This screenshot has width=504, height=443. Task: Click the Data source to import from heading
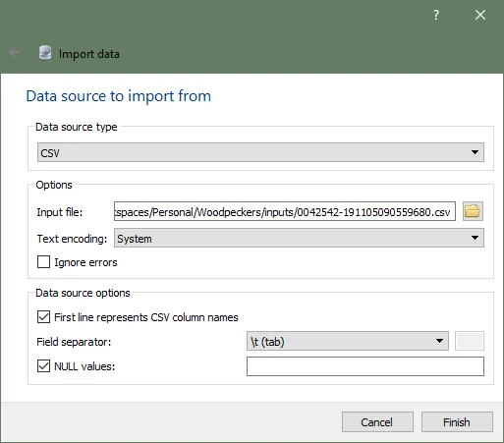pos(119,96)
